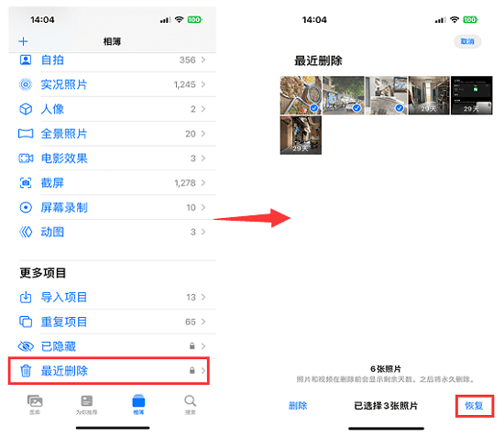The width and height of the screenshot is (504, 437).
Task: Open 截屏 row chevron with 1,278
Action: pyautogui.click(x=203, y=183)
